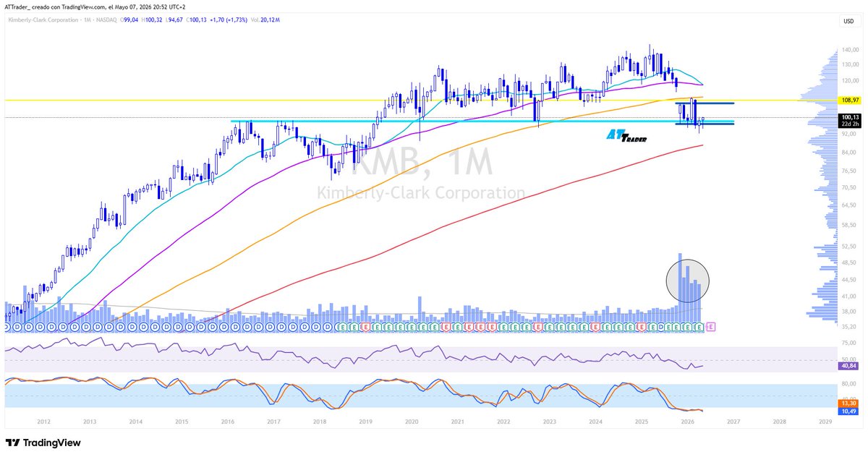This screenshot has height=457, width=868.
Task: Click the 2014 label on time axis
Action: tap(135, 421)
